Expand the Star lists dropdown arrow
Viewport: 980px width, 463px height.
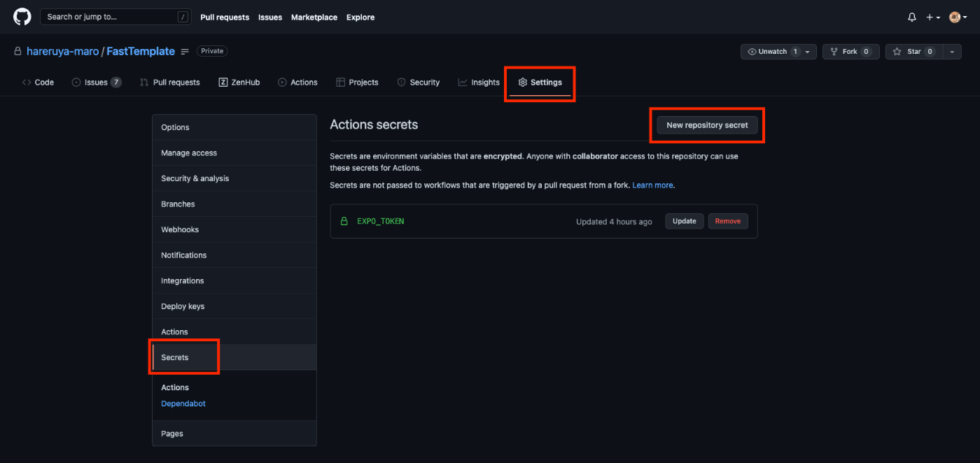coord(952,52)
